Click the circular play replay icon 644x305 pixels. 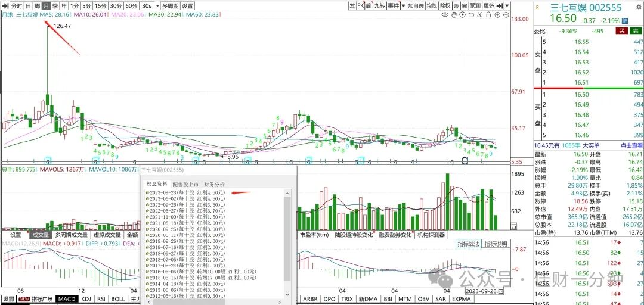[463, 15]
